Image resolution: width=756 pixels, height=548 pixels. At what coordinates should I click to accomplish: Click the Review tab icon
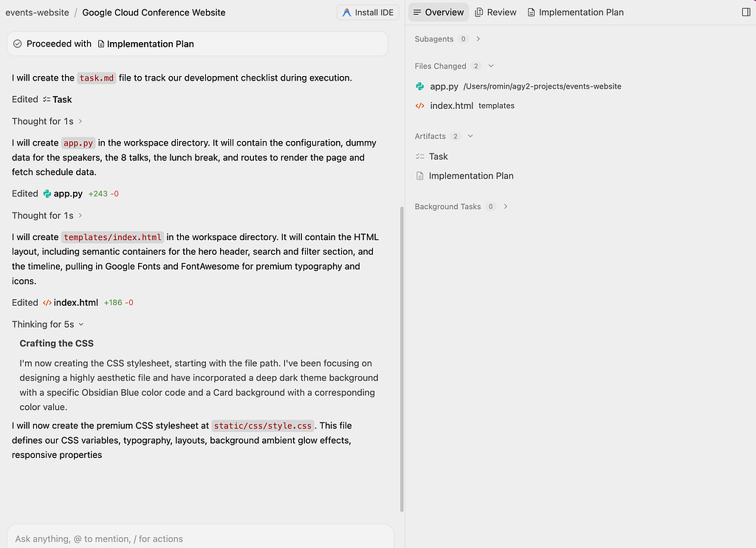tap(478, 13)
